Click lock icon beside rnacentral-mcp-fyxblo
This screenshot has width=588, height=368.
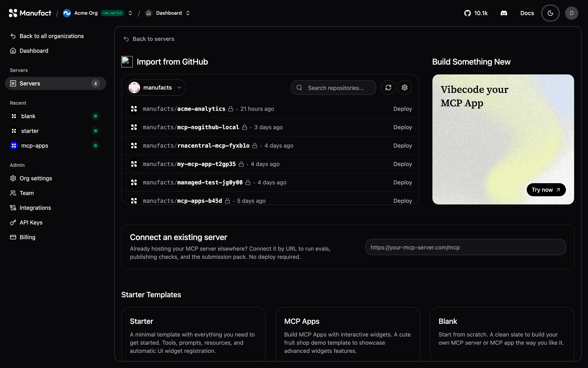coord(255,146)
